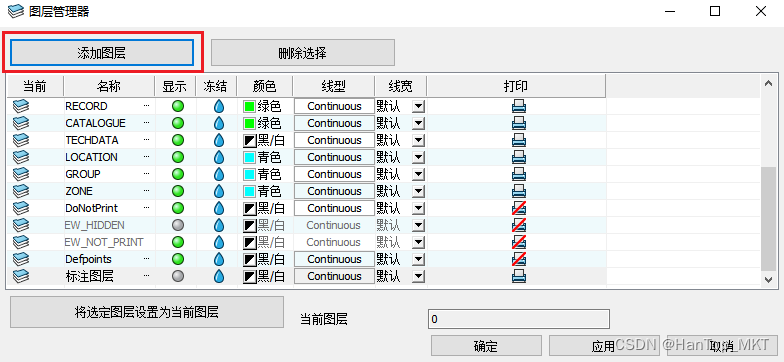Open line width dropdown for RECORD layer
784x362 pixels.
coord(419,106)
